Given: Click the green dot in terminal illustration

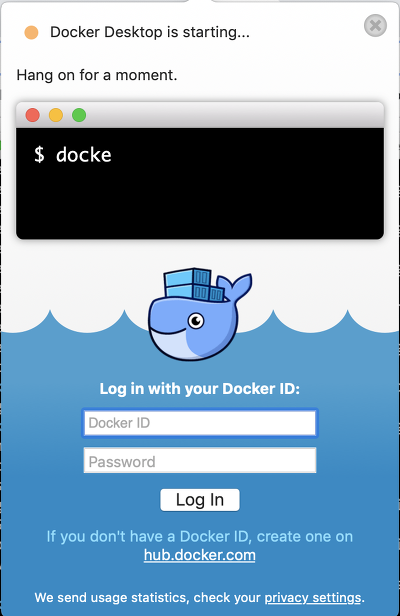Looking at the screenshot, I should [x=79, y=115].
